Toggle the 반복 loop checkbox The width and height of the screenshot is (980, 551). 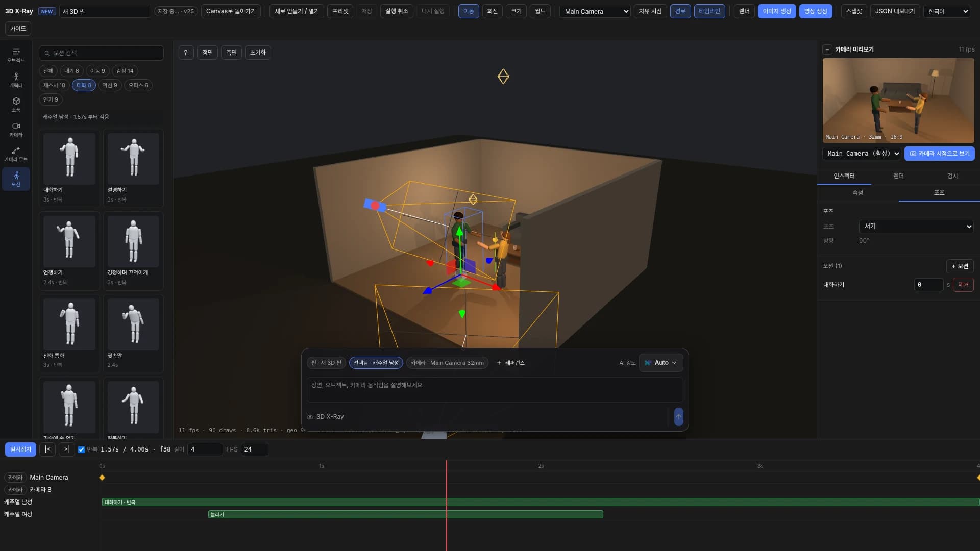81,449
